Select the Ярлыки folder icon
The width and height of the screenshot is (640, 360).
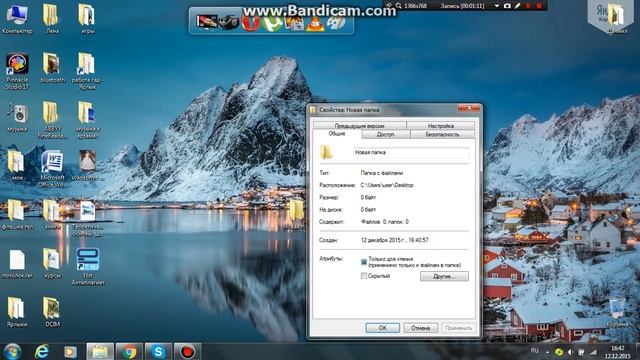[17, 312]
